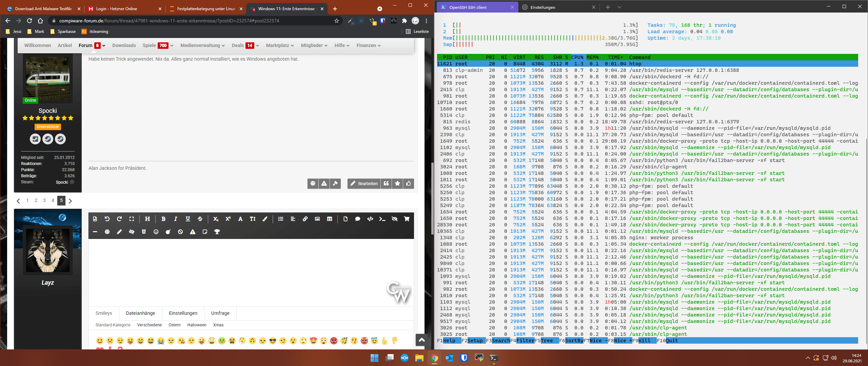Open File Explorer from the taskbar

pos(419,358)
